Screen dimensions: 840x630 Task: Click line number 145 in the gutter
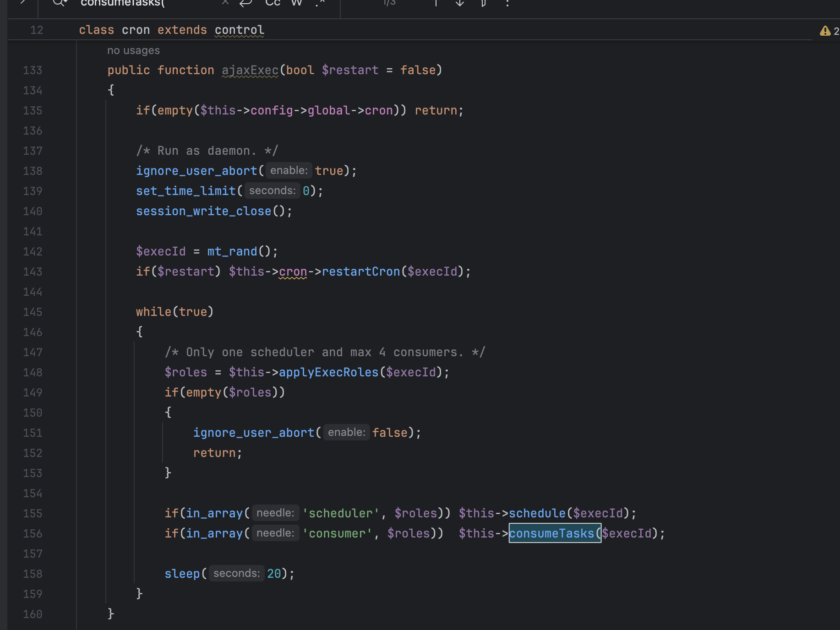click(x=33, y=312)
